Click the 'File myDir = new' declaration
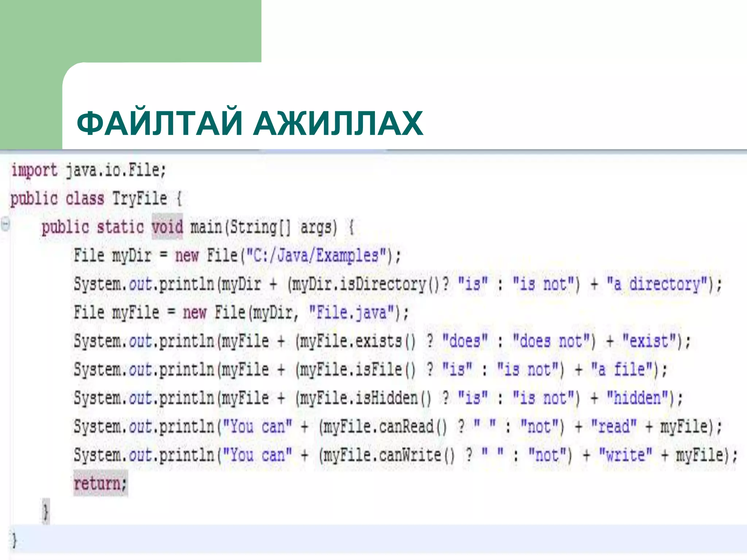This screenshot has height=560, width=747. pos(136,255)
